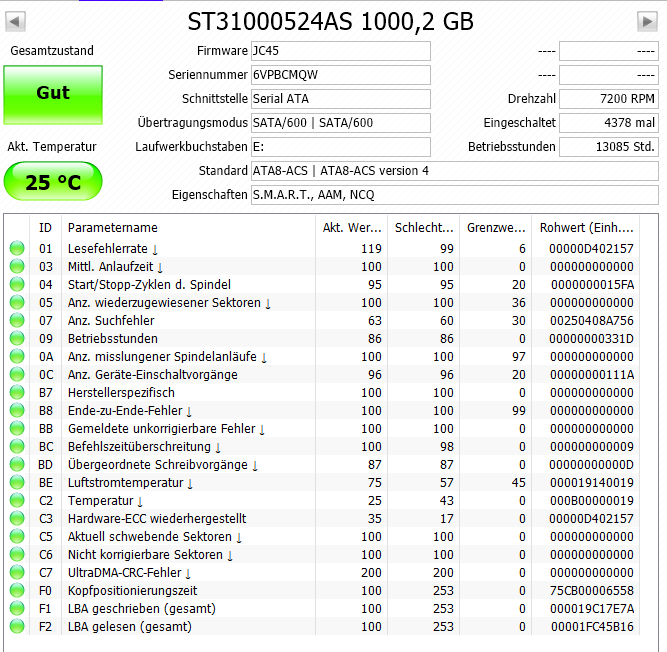Click status dot for Herstellerspezifisch
The width and height of the screenshot is (667, 652).
tap(17, 393)
